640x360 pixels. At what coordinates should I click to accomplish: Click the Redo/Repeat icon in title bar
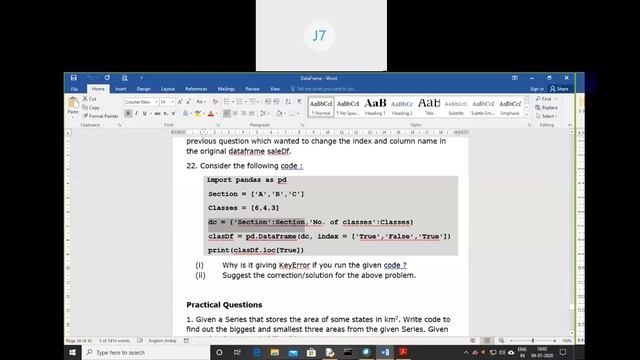click(107, 78)
